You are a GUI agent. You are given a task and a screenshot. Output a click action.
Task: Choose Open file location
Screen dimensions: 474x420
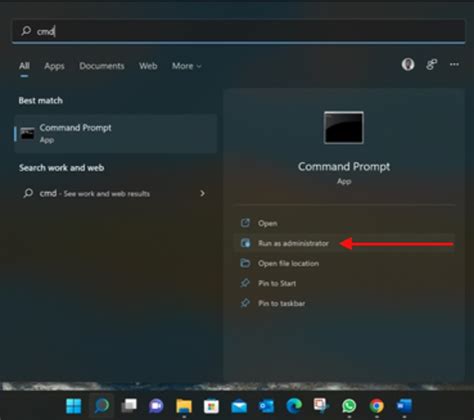point(345,263)
